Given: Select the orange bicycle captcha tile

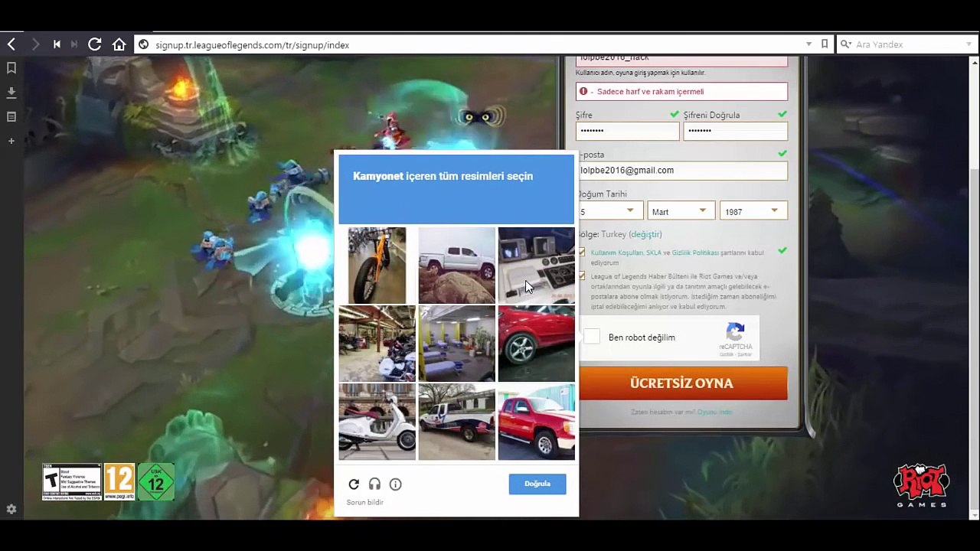Looking at the screenshot, I should coord(377,266).
